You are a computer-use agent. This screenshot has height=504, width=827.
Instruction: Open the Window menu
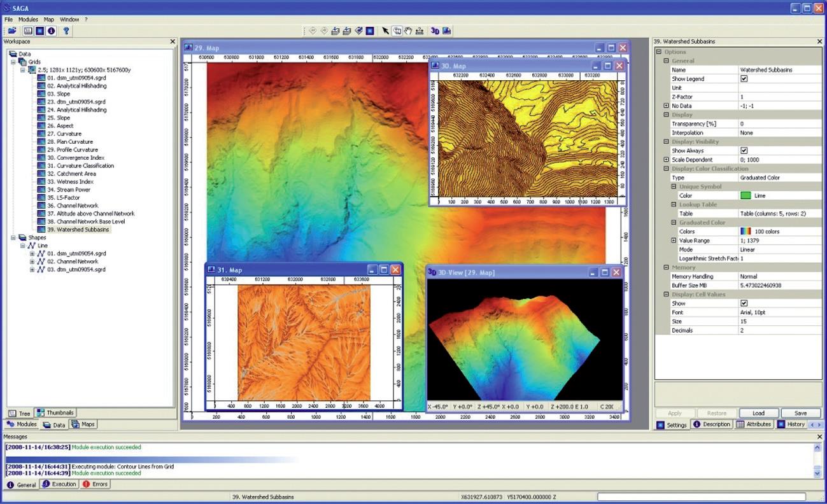[69, 20]
